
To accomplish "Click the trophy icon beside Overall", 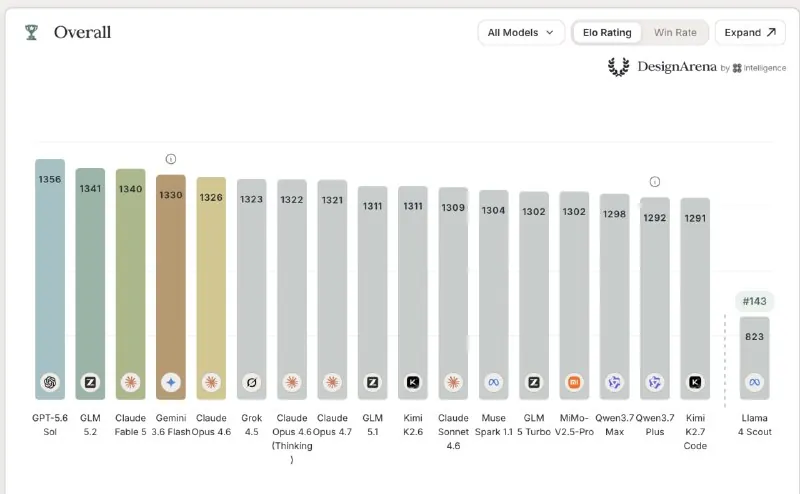I will point(32,32).
